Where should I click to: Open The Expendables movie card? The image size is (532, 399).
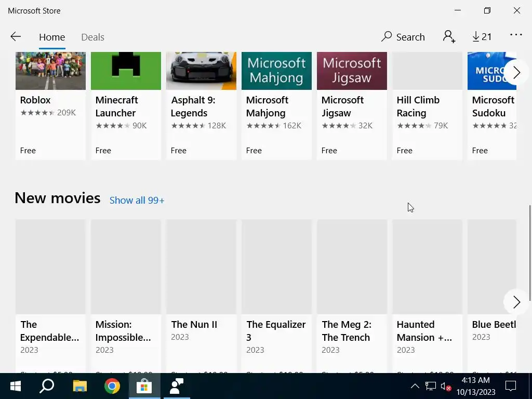50,296
